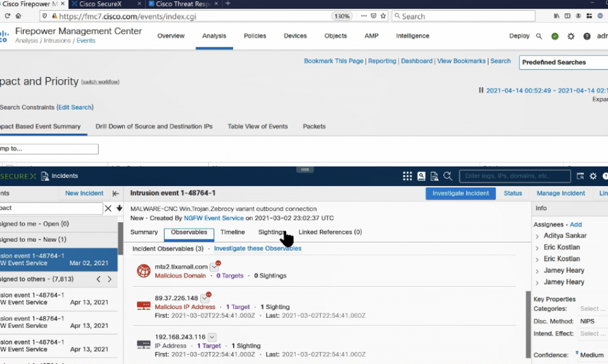Open the Firepower settings gear icon

pyautogui.click(x=571, y=36)
